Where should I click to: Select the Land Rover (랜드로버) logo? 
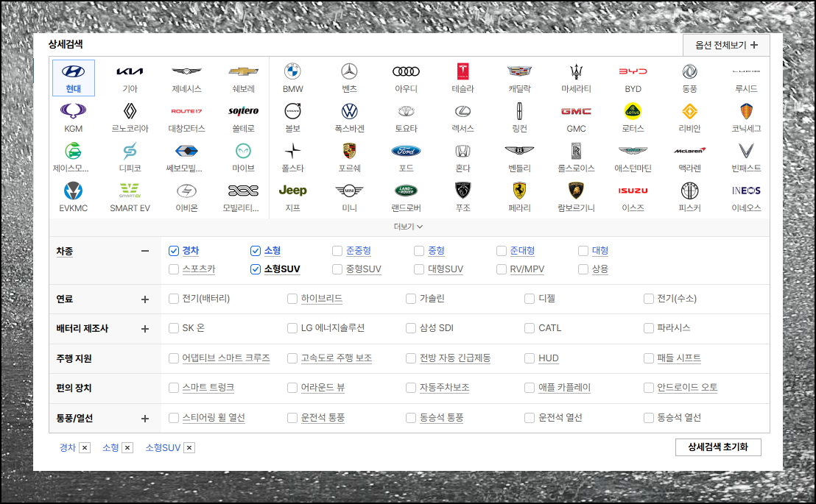coord(406,191)
